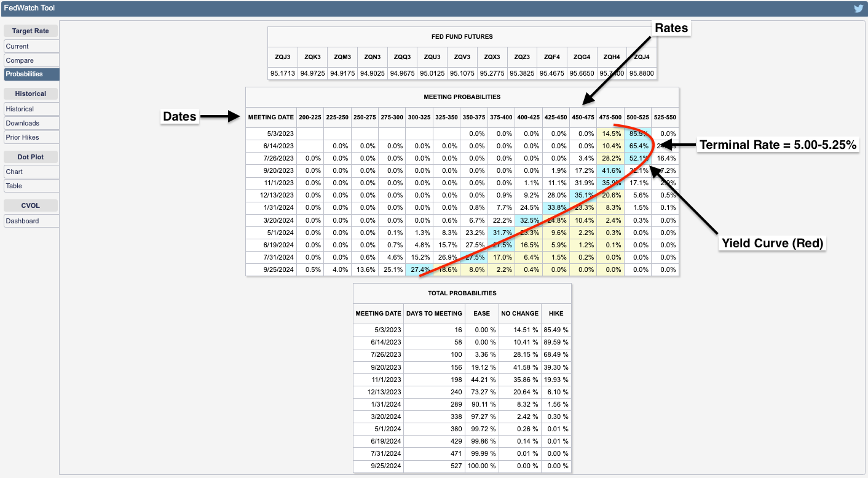Open the CVOL Dashboard
868x478 pixels.
tap(31, 221)
